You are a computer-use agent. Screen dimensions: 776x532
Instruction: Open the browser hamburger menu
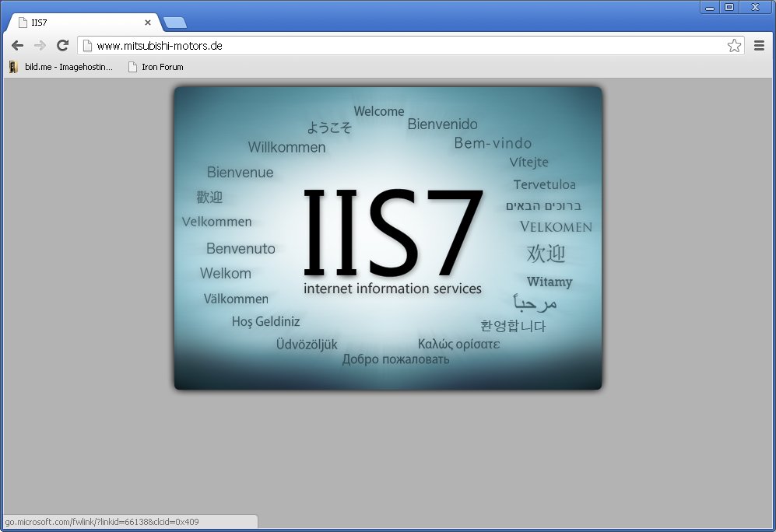pos(759,46)
